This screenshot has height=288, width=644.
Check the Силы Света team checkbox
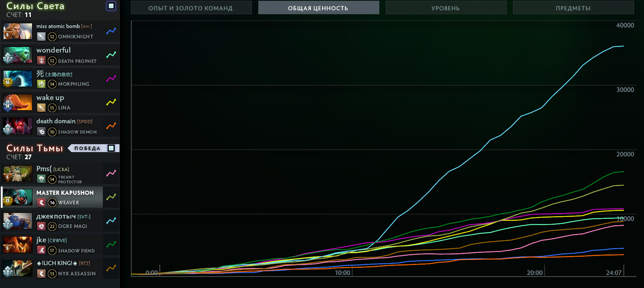point(111,6)
